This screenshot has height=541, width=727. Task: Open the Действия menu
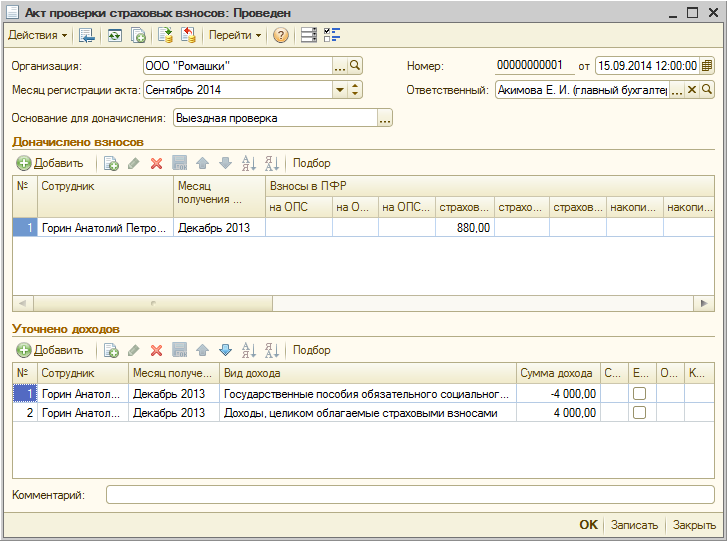38,36
